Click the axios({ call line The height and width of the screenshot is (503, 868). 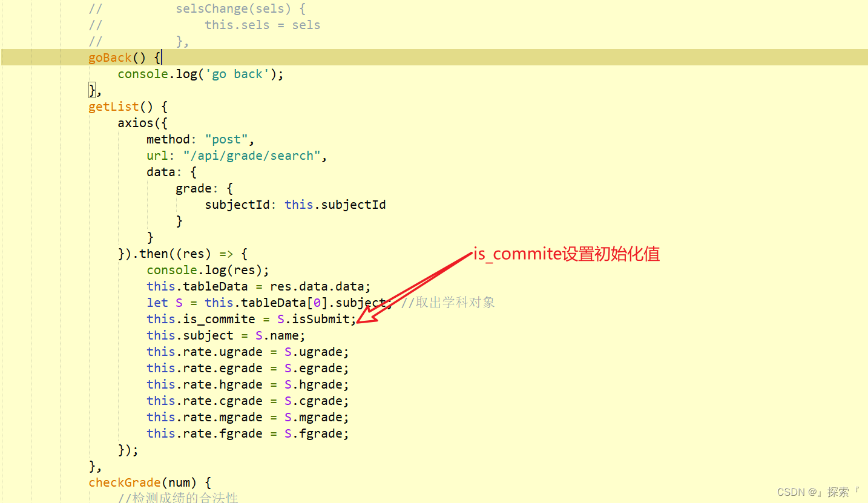(142, 123)
